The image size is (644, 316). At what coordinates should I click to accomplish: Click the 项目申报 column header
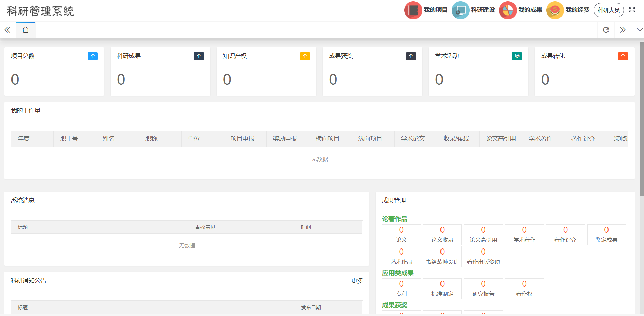tap(242, 139)
